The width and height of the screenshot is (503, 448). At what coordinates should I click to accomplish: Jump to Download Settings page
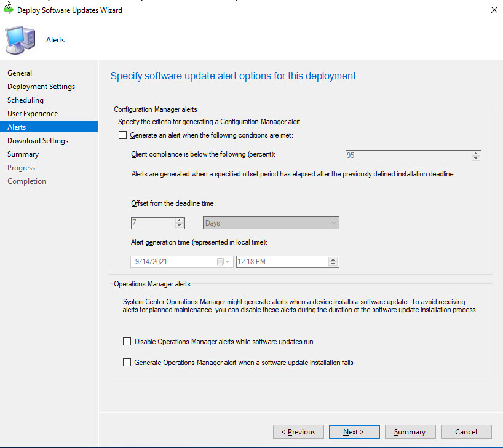pos(38,141)
